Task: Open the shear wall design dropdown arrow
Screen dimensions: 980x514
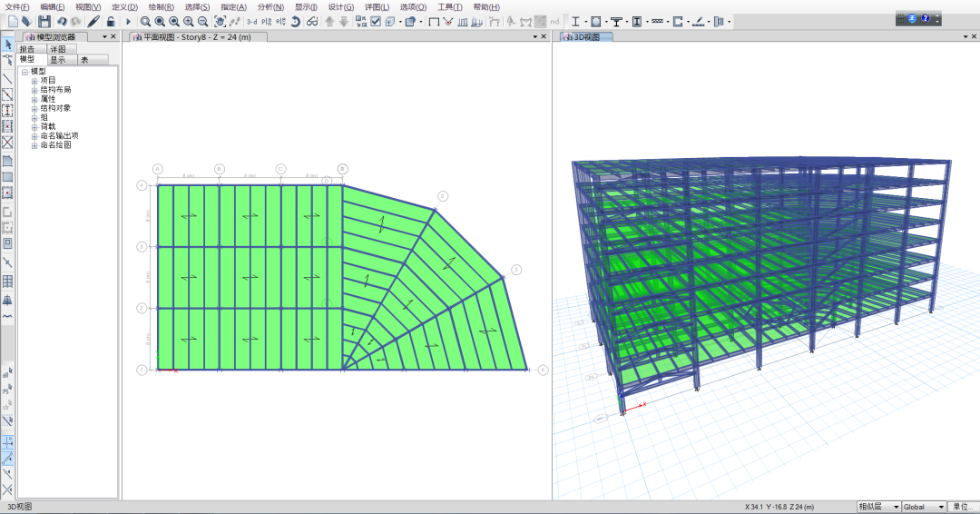Action: [x=688, y=22]
